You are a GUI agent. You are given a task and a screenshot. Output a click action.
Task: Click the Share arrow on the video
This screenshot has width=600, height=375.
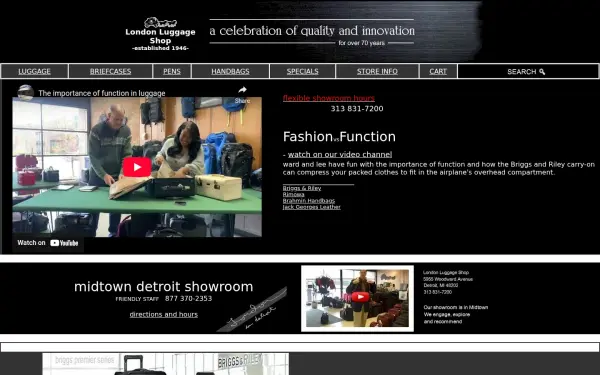tap(242, 94)
